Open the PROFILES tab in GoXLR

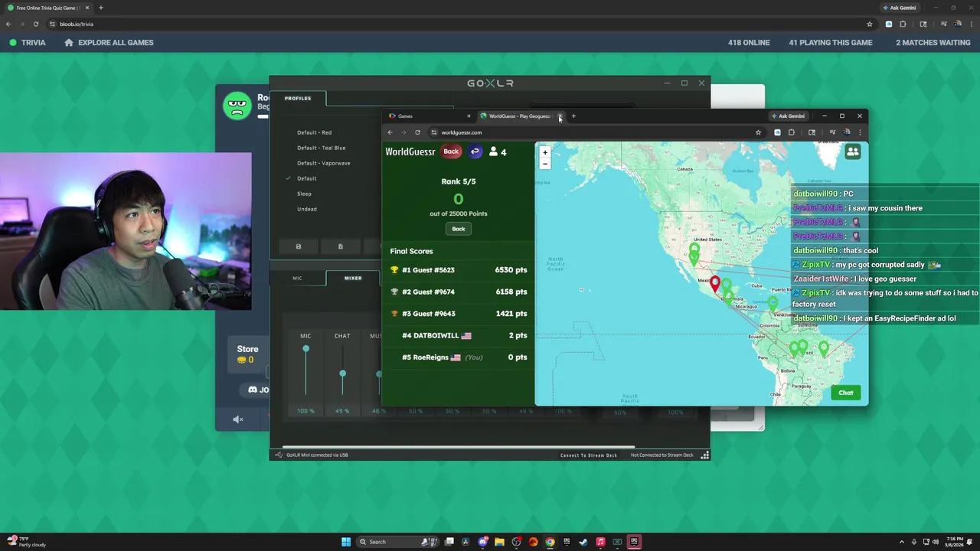point(298,98)
